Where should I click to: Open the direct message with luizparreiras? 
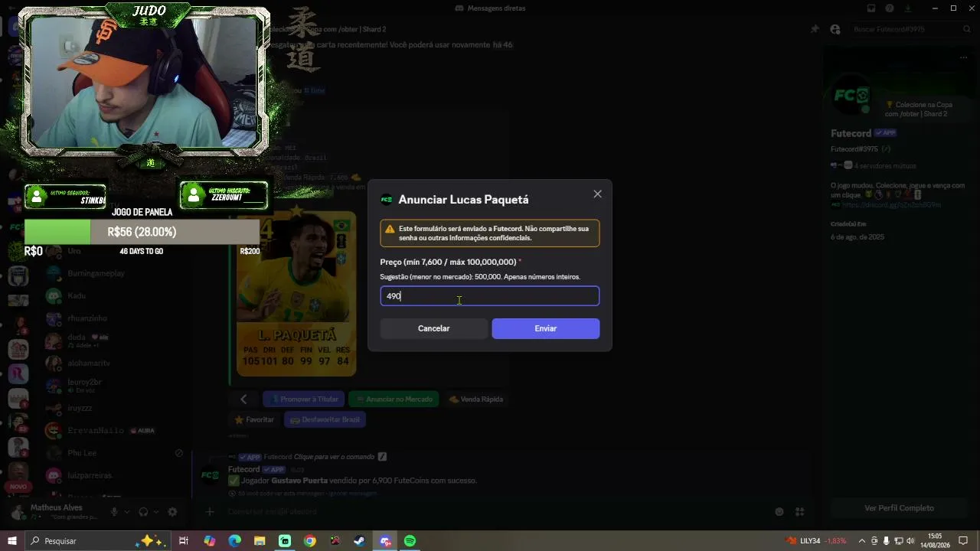pos(115,475)
